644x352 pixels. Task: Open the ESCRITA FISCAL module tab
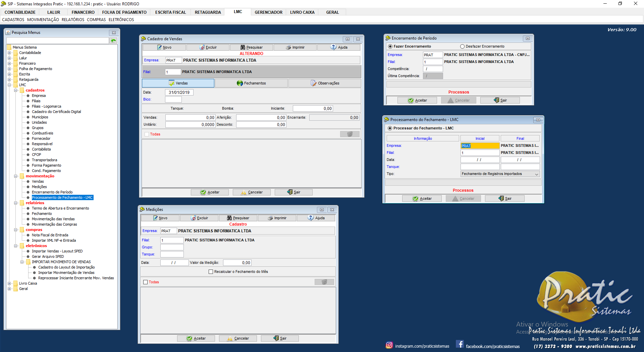point(170,12)
